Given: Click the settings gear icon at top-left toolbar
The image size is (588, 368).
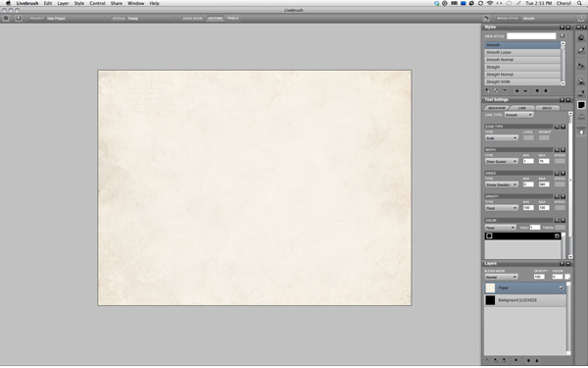Looking at the screenshot, I should 6,18.
